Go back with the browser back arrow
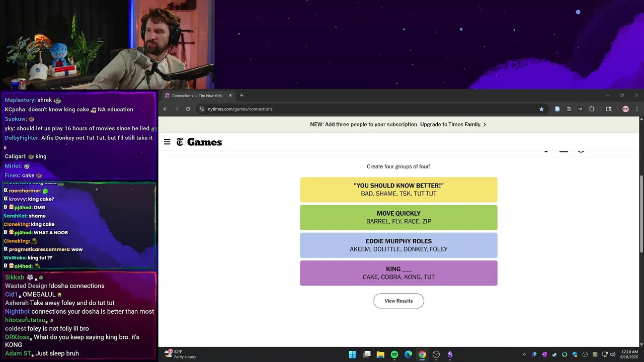The width and height of the screenshot is (644, 362). [166, 109]
